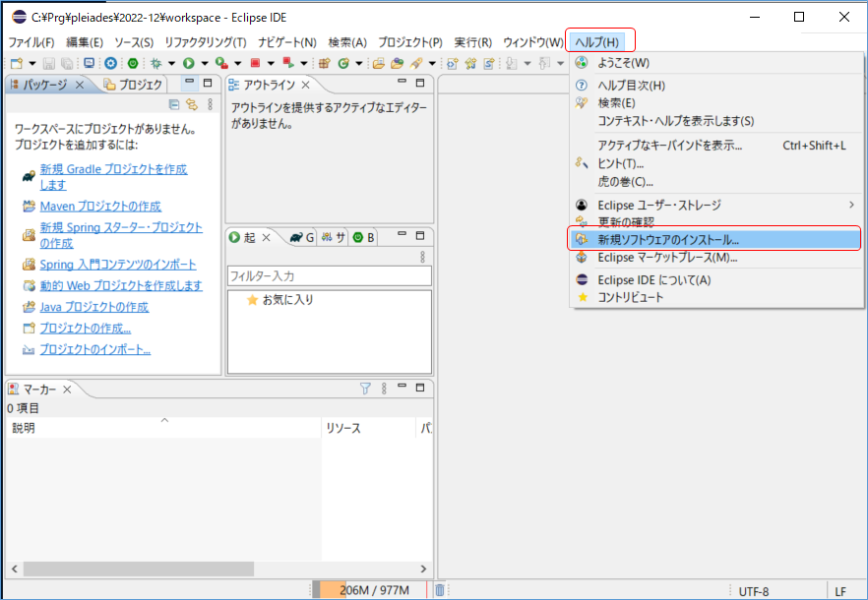Open the Coverage dropdown arrow
The width and height of the screenshot is (868, 600).
click(x=238, y=64)
